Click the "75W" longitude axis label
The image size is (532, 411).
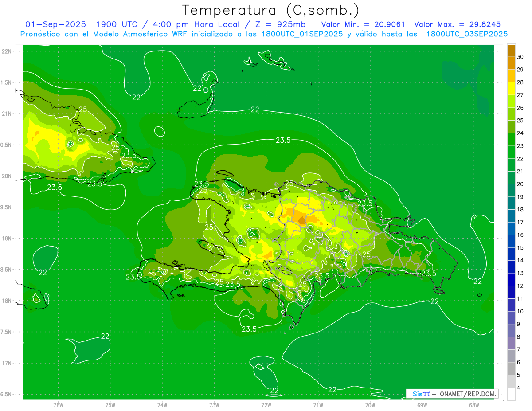tap(110, 405)
